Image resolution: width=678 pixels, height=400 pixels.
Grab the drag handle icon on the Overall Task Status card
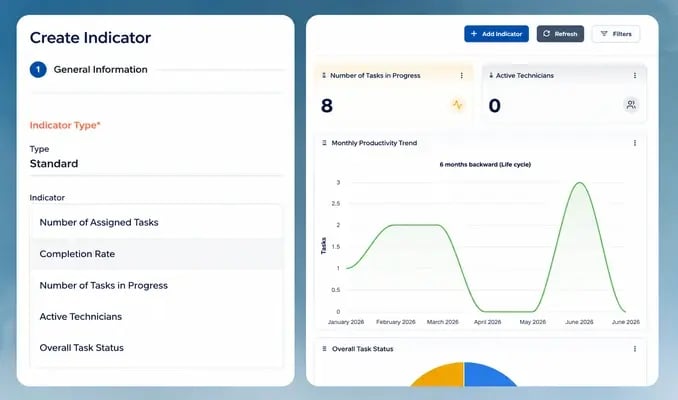tap(324, 349)
